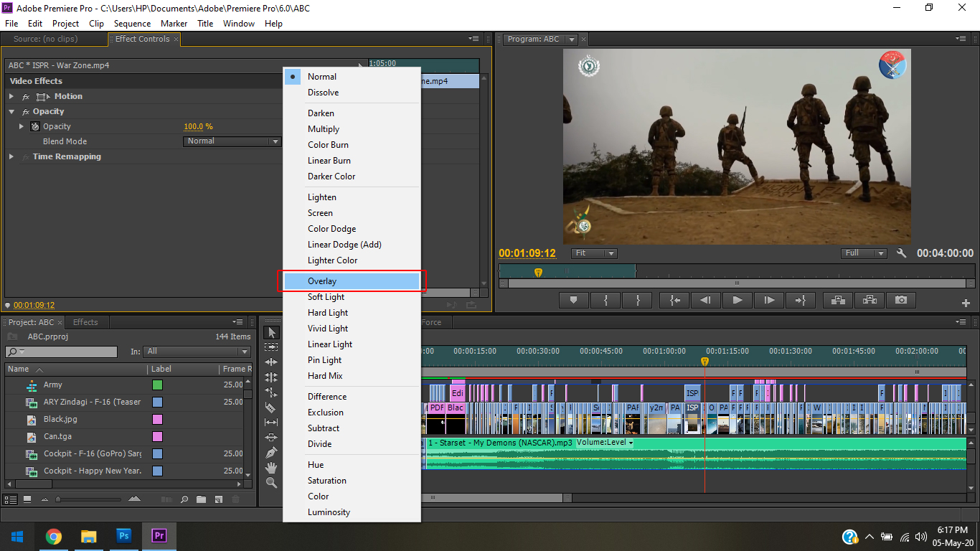Select the Ripple Edit tool
The image size is (980, 551).
[271, 362]
